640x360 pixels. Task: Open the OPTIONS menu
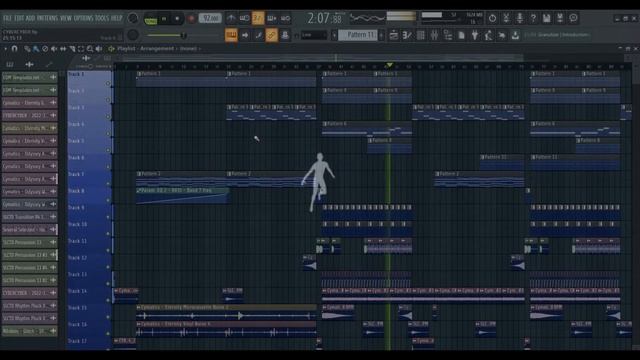coord(83,18)
